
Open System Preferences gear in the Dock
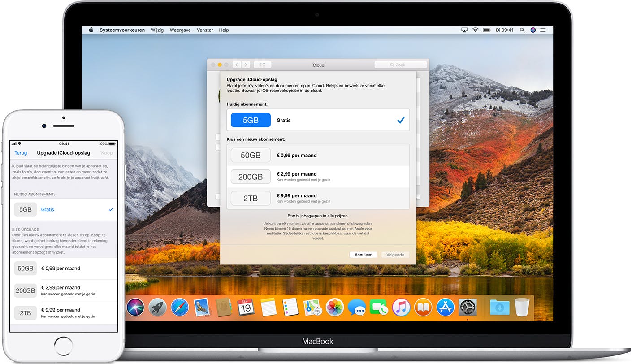click(x=468, y=308)
